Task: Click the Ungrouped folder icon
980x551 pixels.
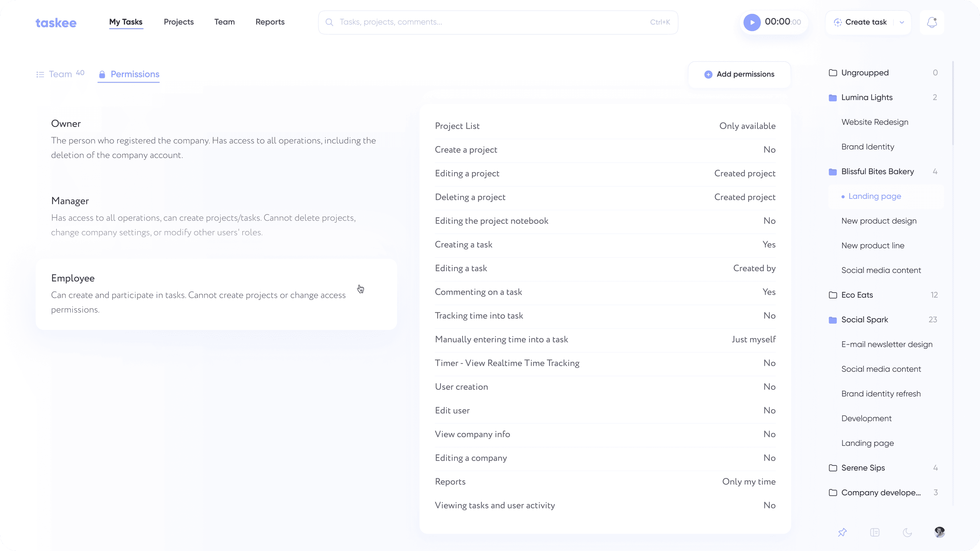Action: pos(833,73)
